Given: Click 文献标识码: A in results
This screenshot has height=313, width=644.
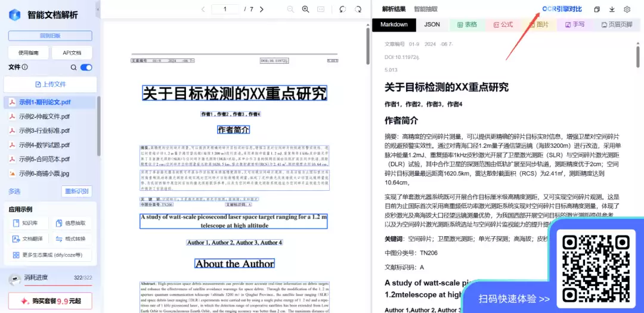Looking at the screenshot, I should 404,267.
